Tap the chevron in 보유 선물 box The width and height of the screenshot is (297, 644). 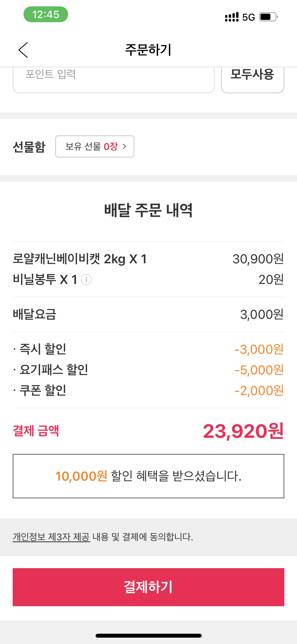[124, 146]
